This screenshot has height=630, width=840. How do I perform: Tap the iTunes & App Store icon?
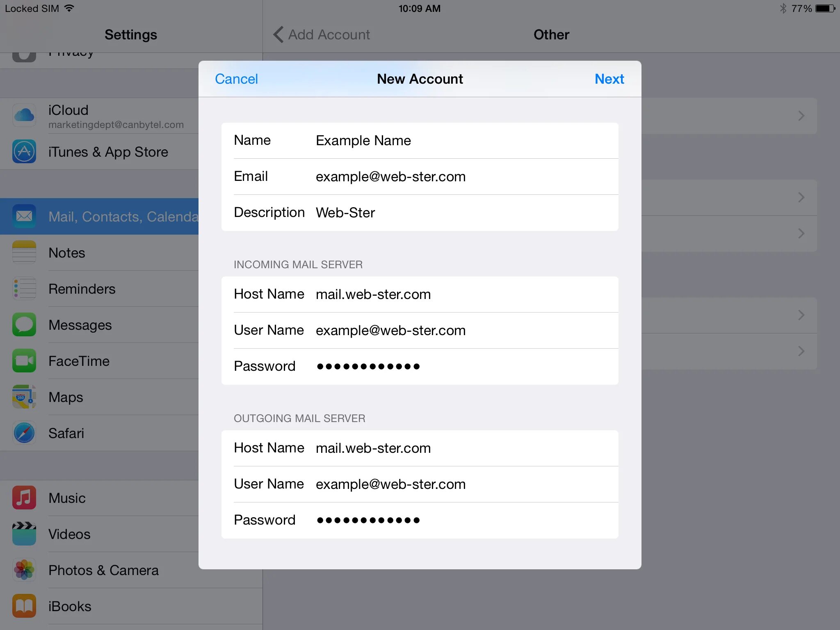24,151
